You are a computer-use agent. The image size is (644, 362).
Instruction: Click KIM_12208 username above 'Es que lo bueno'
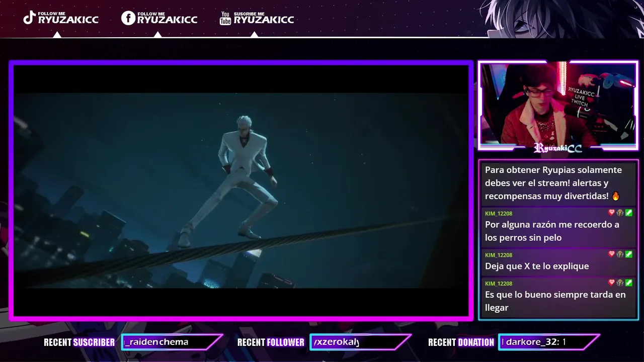(499, 284)
